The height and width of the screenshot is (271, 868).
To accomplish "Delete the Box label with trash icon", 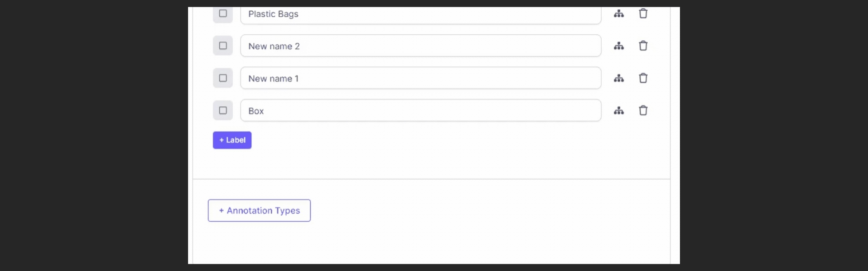I will pos(643,110).
